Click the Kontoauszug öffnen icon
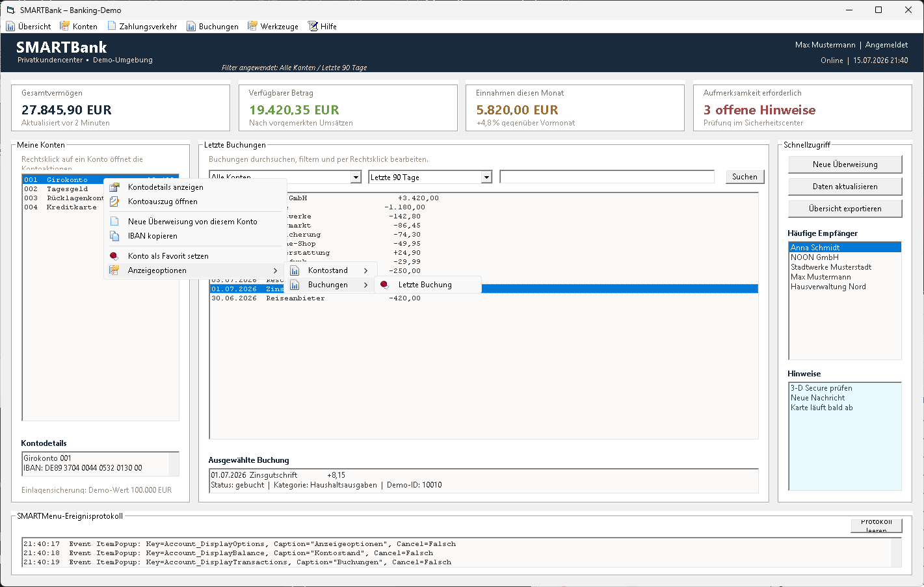The height and width of the screenshot is (587, 924). 114,202
